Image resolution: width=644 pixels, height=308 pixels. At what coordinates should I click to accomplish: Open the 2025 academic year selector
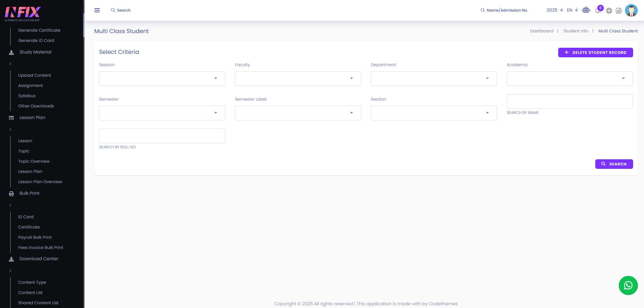tap(555, 10)
